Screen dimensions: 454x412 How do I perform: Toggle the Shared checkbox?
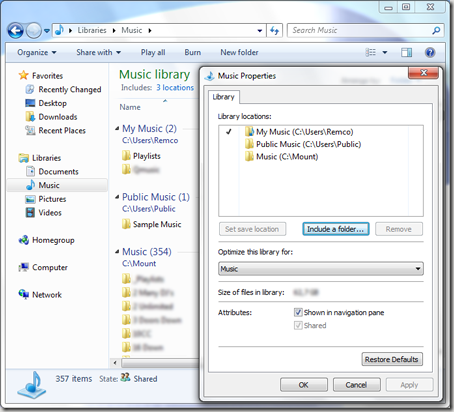click(x=298, y=325)
